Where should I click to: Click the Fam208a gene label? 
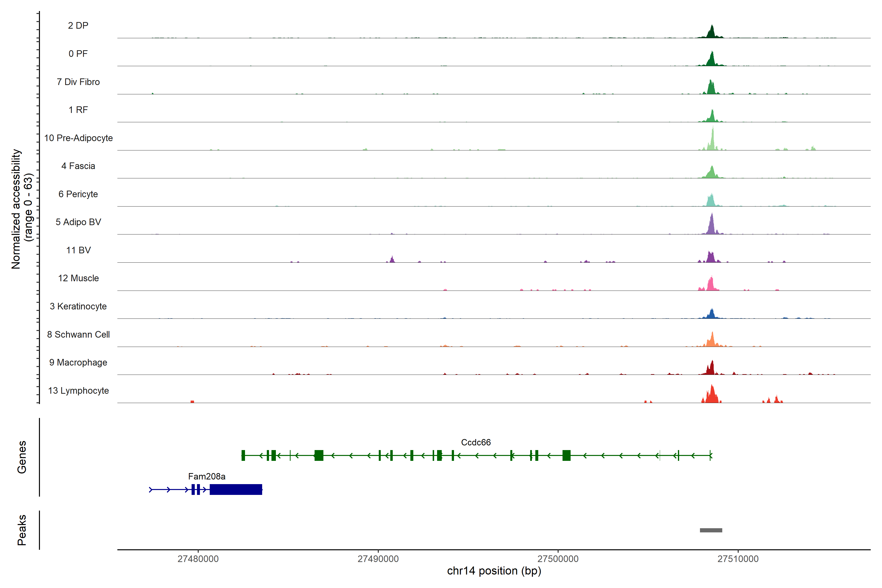(x=207, y=476)
